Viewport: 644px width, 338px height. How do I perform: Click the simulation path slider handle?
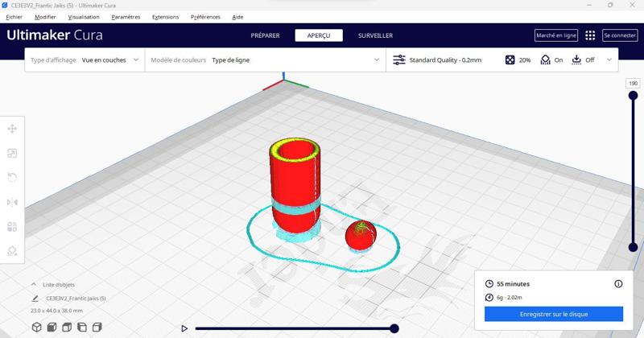tap(394, 328)
